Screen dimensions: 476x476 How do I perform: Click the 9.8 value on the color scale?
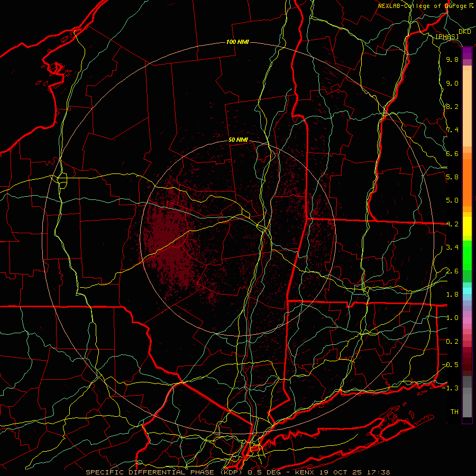click(x=452, y=59)
